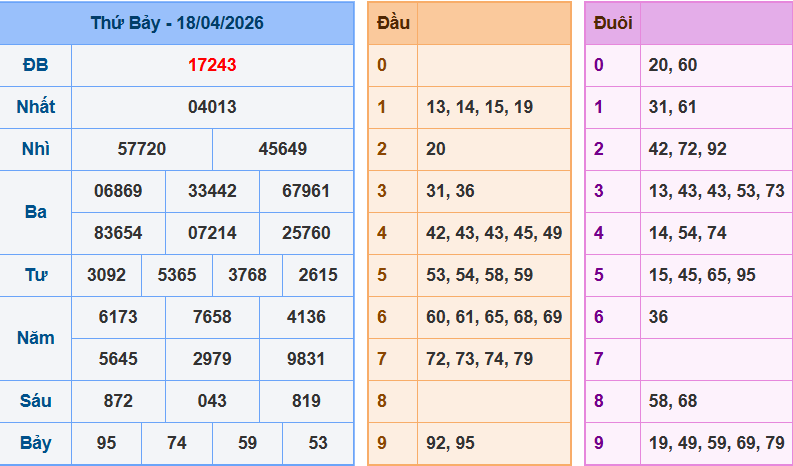Select the fourth prize number 5365
The height and width of the screenshot is (466, 793).
point(176,275)
